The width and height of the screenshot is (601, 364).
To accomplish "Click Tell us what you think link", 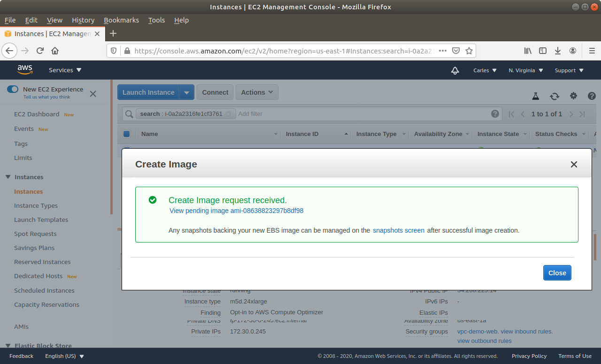I will (47, 97).
